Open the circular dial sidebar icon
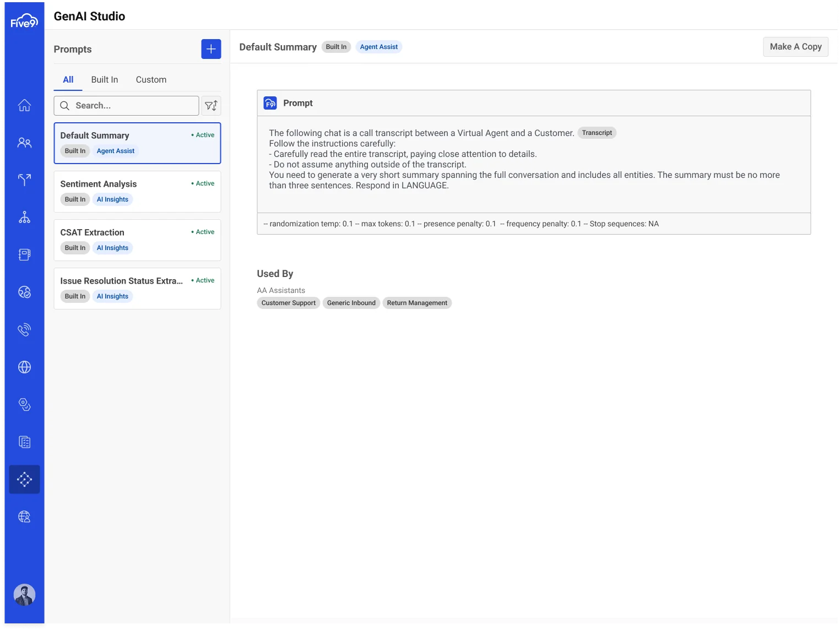840x630 pixels. pos(24,292)
